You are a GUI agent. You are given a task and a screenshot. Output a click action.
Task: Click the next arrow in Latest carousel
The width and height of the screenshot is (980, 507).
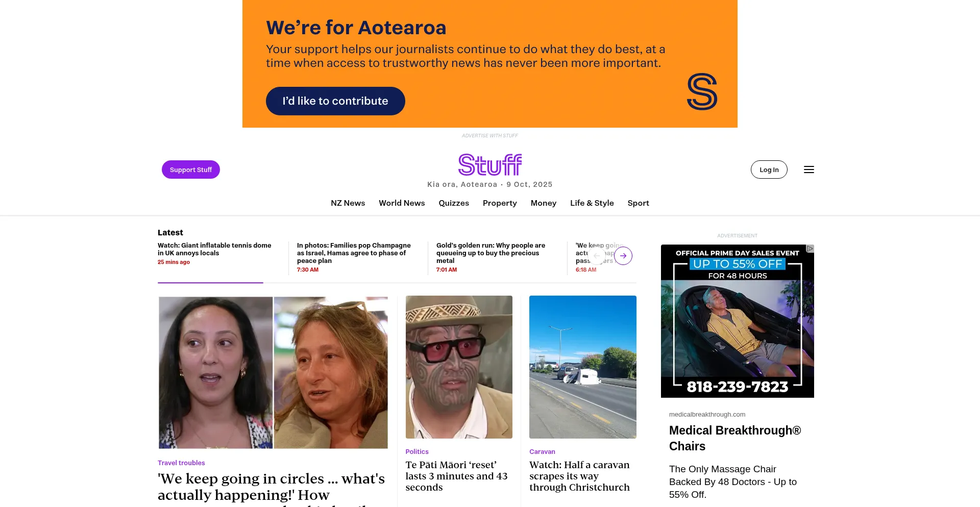point(623,256)
